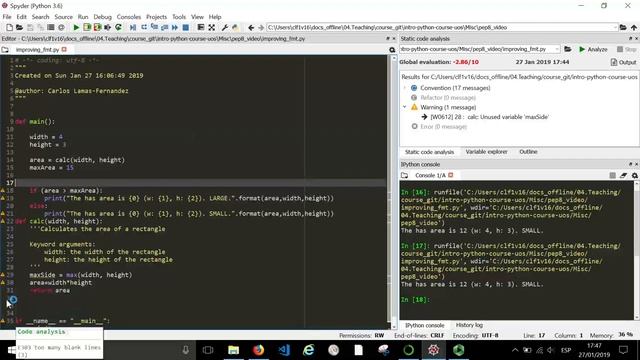Select the Static code analysis tab
Image resolution: width=640 pixels, height=360 pixels.
point(429,152)
